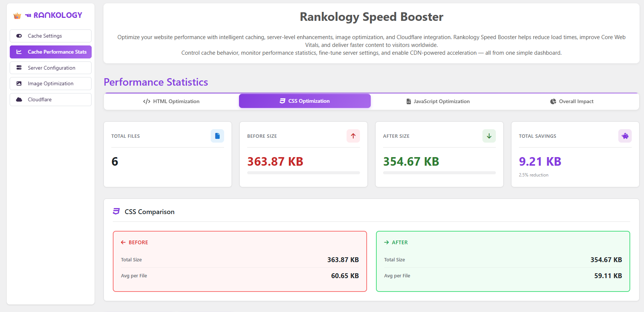Click the CSS Comparison heading text
Image resolution: width=644 pixels, height=312 pixels.
(149, 212)
